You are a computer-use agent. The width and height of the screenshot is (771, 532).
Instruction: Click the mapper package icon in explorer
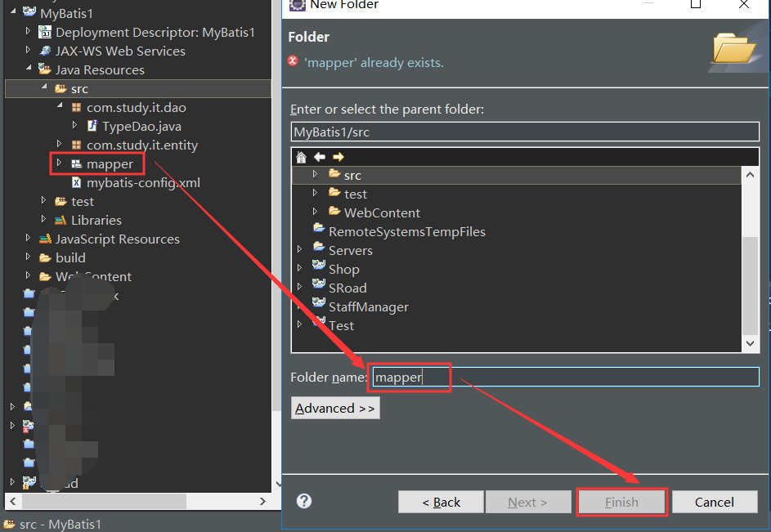pos(76,163)
